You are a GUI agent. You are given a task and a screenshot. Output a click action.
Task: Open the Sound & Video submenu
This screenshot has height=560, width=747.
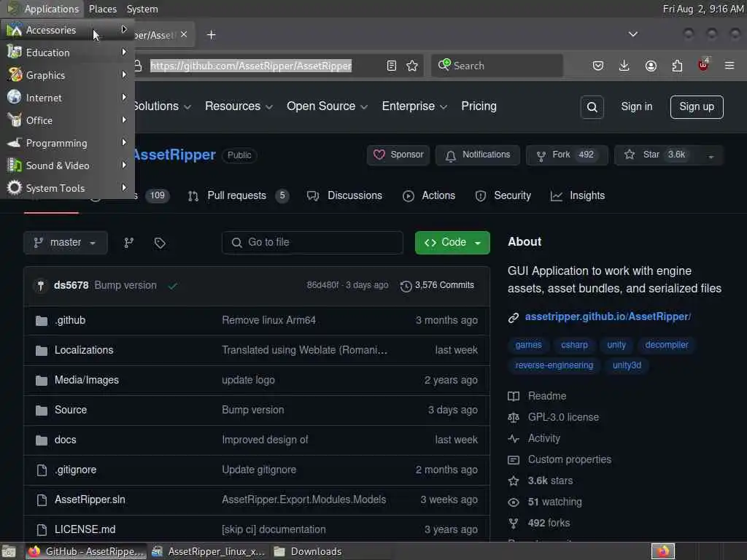(67, 166)
